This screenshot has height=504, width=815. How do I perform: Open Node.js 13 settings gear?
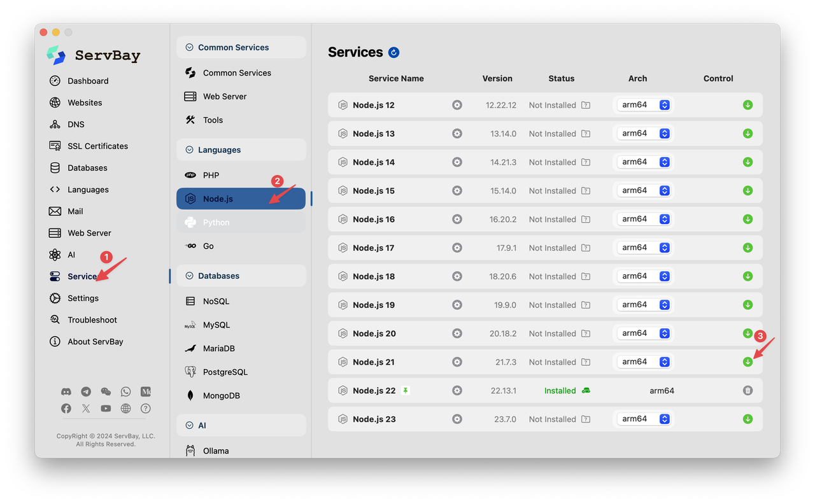[x=457, y=134]
